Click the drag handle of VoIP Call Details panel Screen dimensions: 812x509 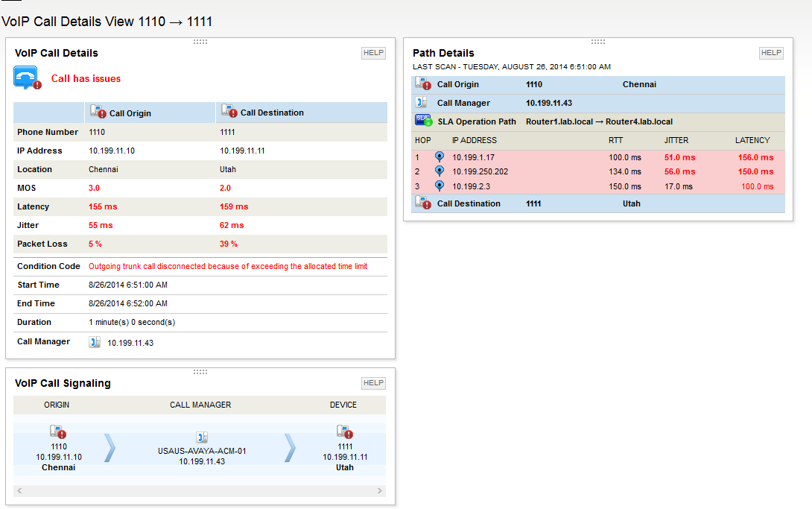pyautogui.click(x=200, y=42)
